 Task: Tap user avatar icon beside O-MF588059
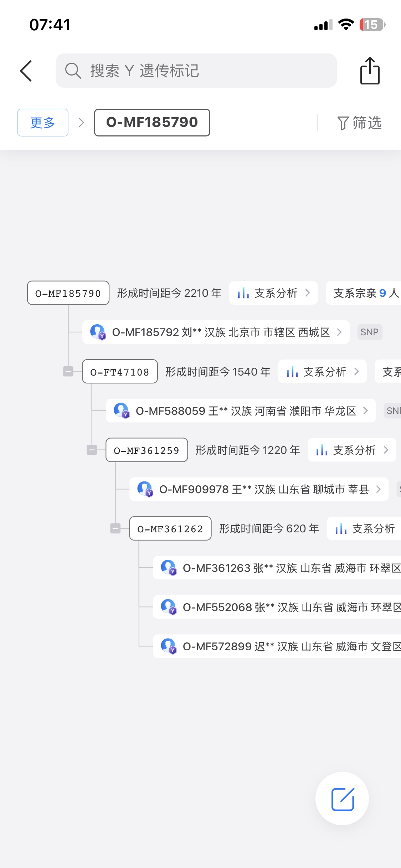121,410
